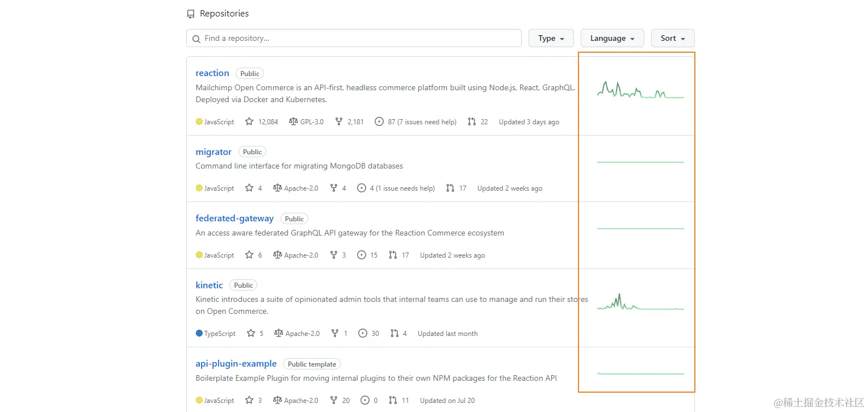Open the migrator repository
868x412 pixels.
pyautogui.click(x=213, y=152)
